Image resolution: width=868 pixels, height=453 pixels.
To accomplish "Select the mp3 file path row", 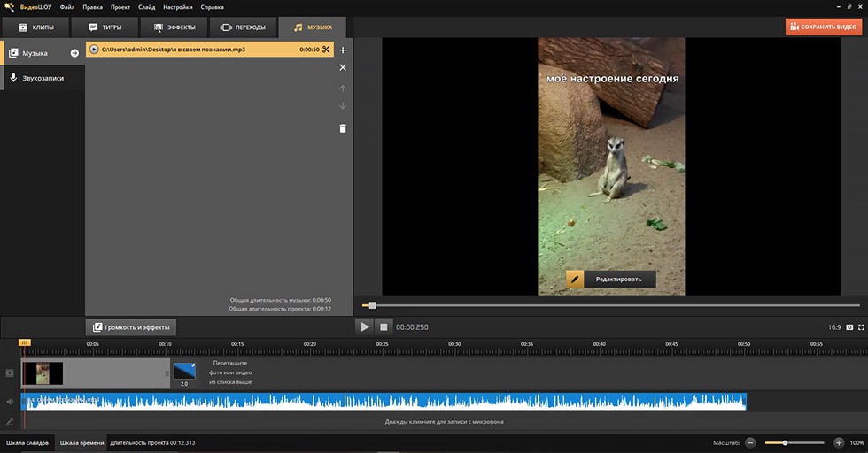I will point(210,50).
